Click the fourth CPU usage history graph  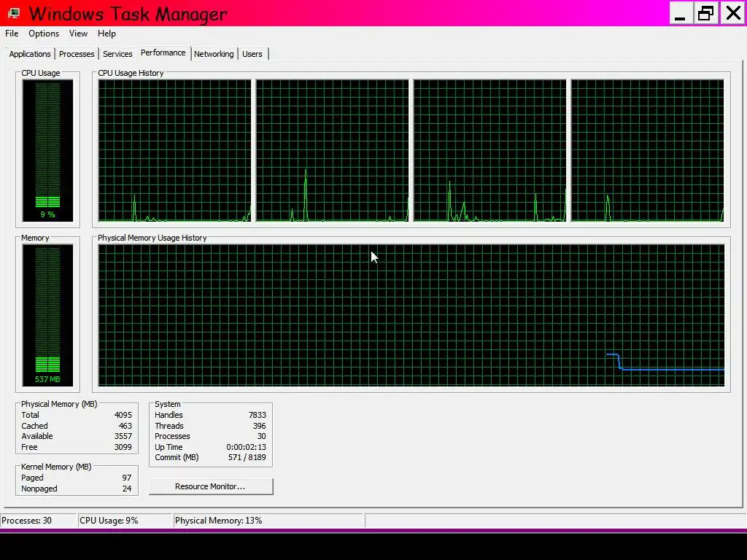[x=648, y=150]
